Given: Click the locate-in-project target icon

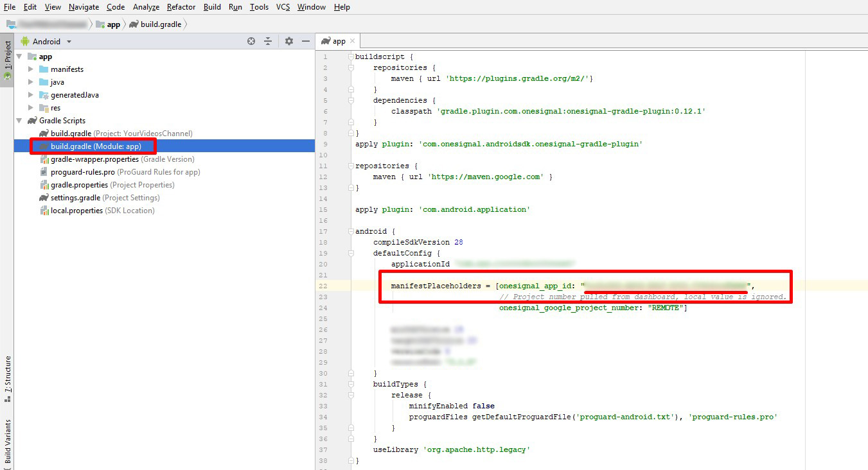Looking at the screenshot, I should click(251, 41).
